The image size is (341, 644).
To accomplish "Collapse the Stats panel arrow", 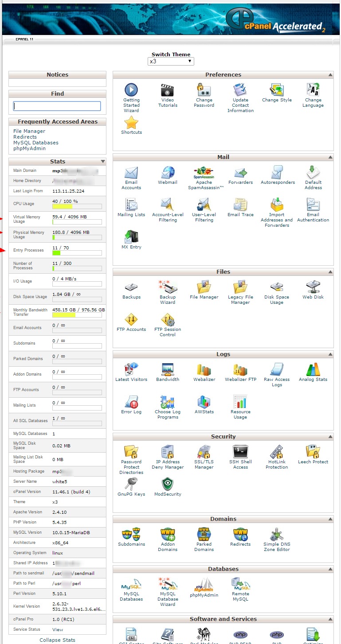I will (x=103, y=162).
